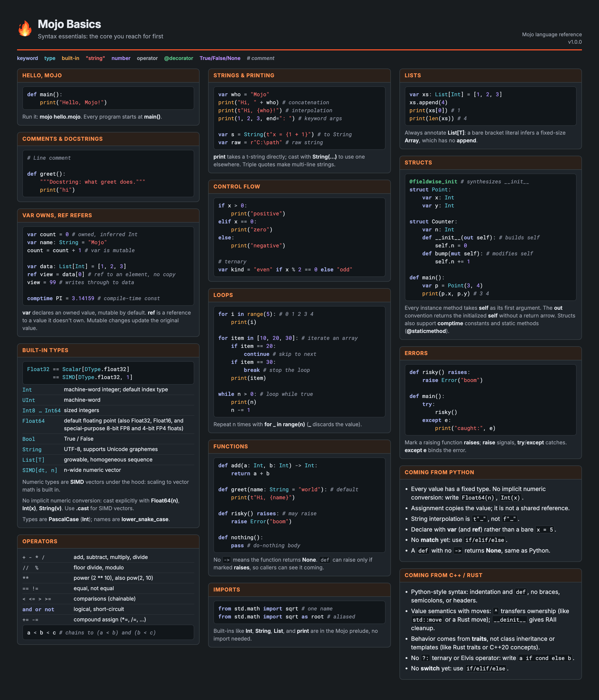
Task: Click the "Mojo Basics" title
Action: 69,24
